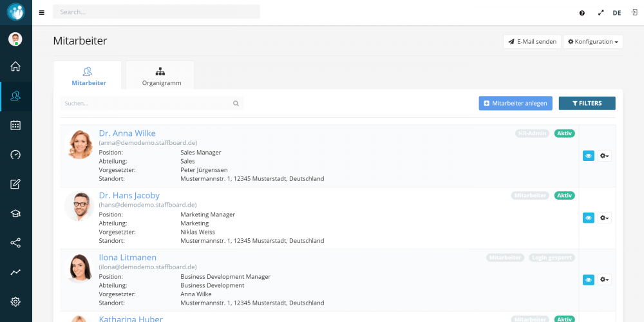644x322 pixels.
Task: Open the graduation cap training icon
Action: pos(15,214)
